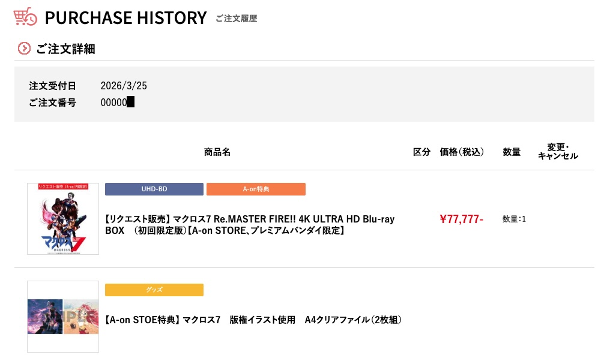Open the A4 clear file product thumbnail
The width and height of the screenshot is (610, 364).
63,317
